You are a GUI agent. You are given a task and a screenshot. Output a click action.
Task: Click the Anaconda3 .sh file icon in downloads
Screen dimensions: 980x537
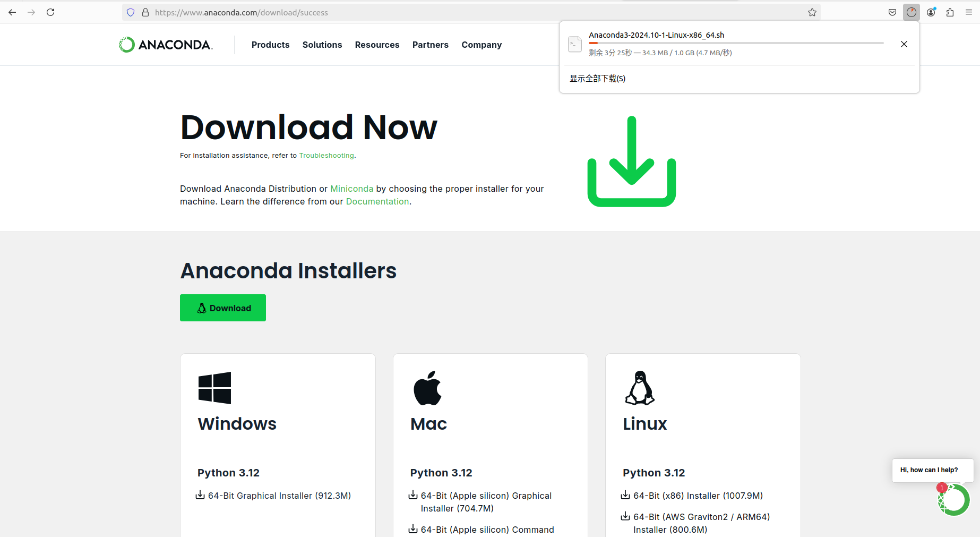pos(575,44)
